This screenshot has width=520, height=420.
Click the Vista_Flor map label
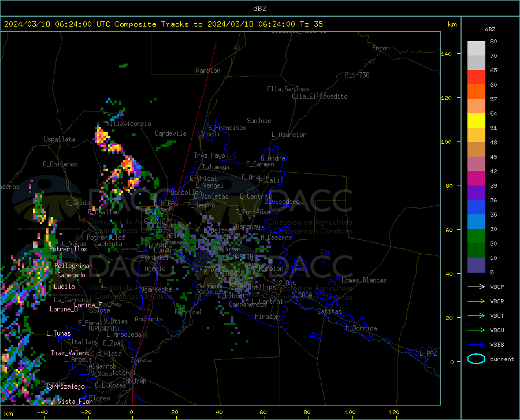[x=75, y=402]
